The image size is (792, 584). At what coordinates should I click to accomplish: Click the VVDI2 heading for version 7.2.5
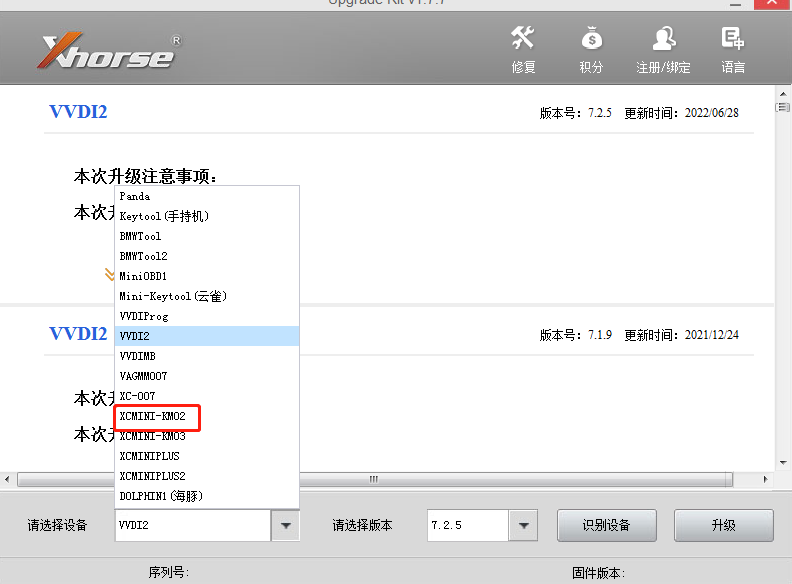78,112
